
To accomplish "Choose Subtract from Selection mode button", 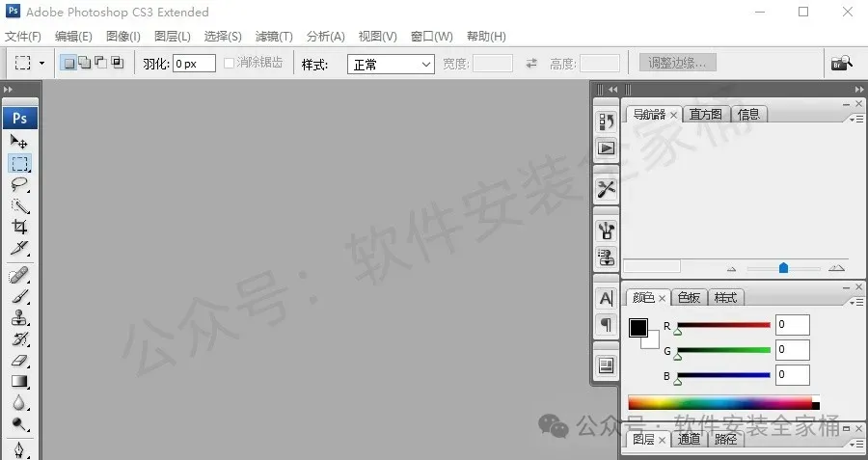I will coord(100,63).
